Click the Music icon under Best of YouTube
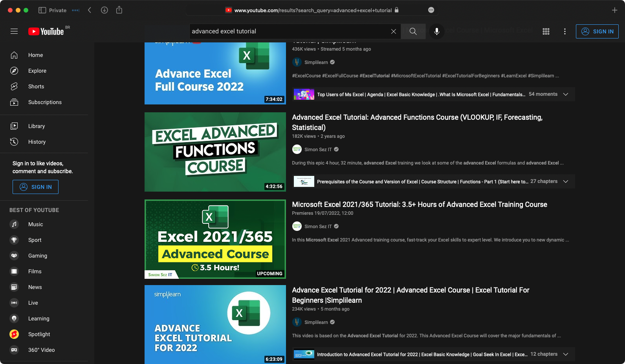The image size is (625, 364). coord(14,224)
